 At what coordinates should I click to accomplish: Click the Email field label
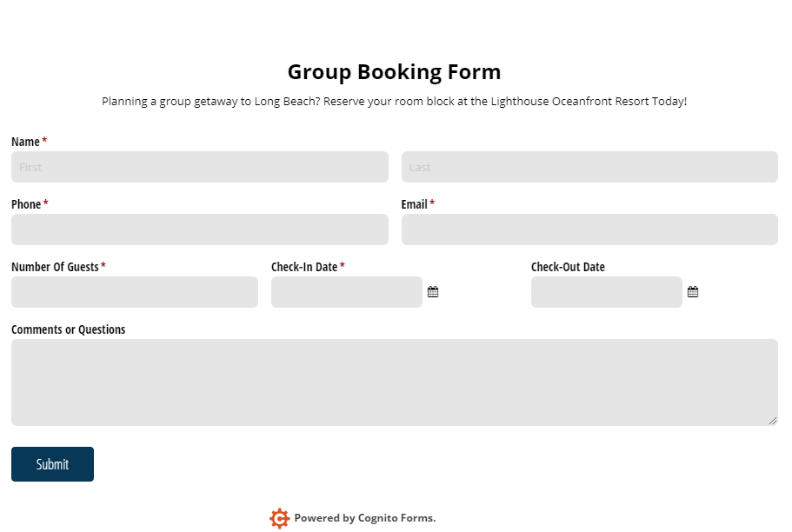[414, 204]
